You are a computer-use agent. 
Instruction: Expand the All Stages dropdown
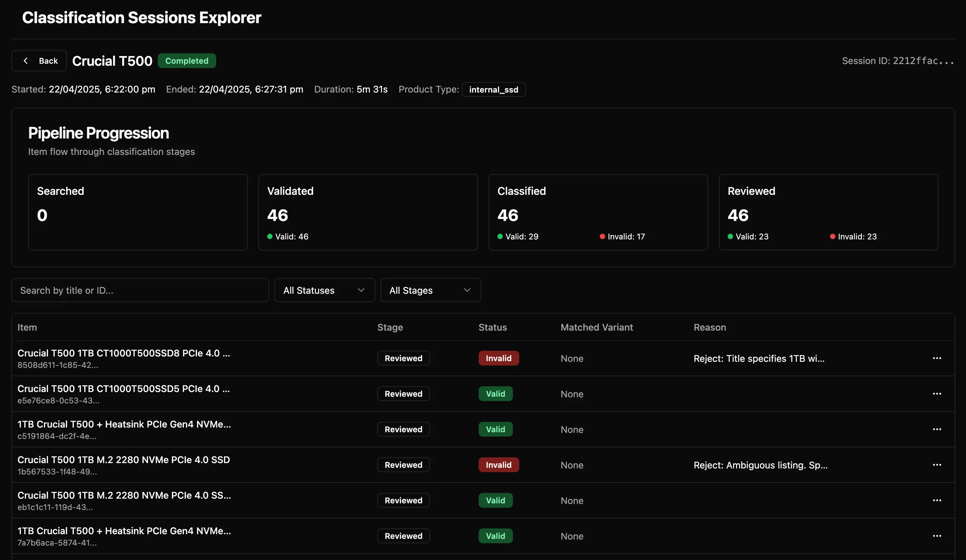pyautogui.click(x=431, y=290)
